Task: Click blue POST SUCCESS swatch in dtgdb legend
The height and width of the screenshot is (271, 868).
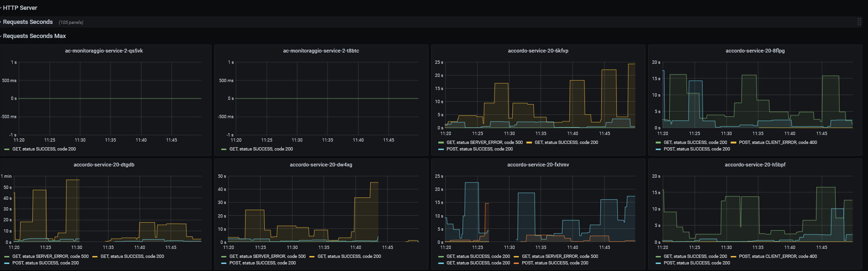Action: 7,263
